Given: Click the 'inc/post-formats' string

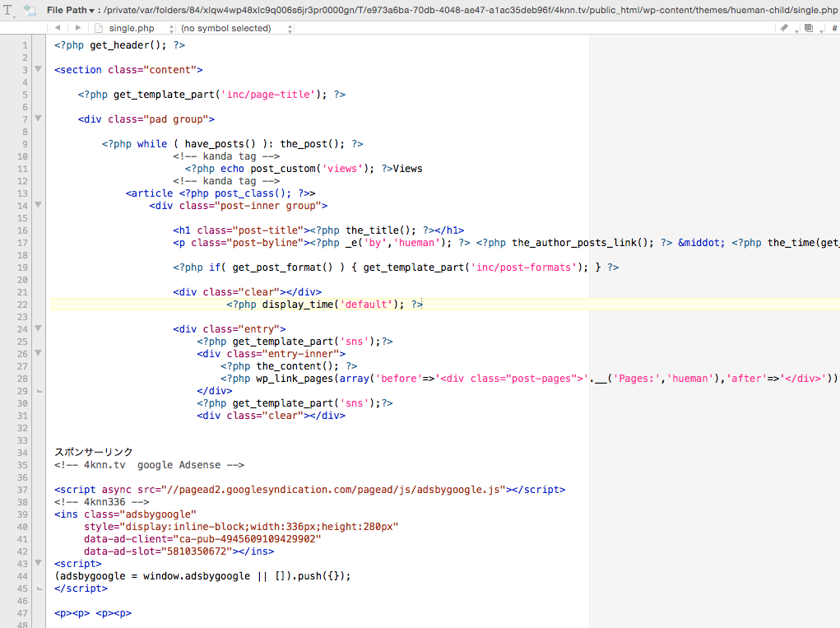Looking at the screenshot, I should point(526,267).
